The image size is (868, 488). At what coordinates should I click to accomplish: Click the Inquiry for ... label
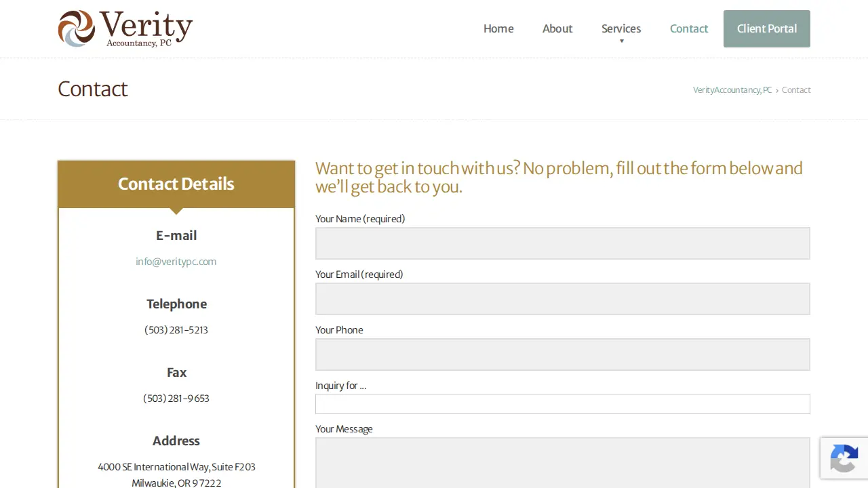(341, 386)
